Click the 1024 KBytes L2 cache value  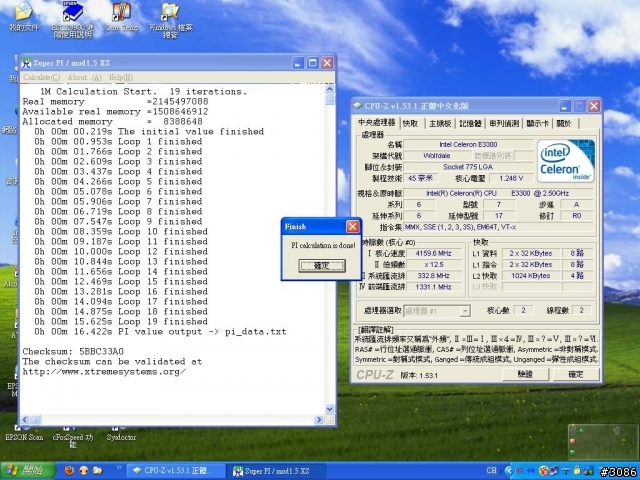pos(531,276)
